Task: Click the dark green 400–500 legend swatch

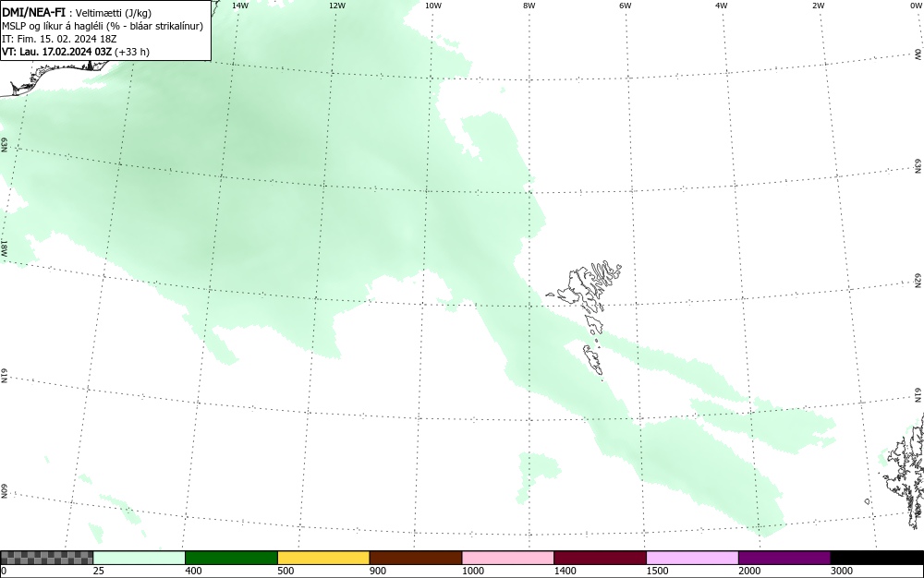Action: (x=231, y=558)
